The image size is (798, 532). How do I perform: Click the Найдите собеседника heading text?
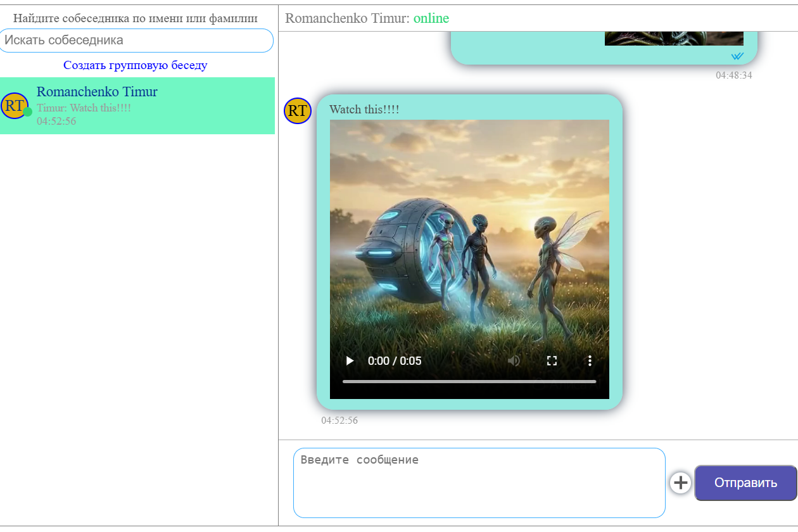[136, 18]
